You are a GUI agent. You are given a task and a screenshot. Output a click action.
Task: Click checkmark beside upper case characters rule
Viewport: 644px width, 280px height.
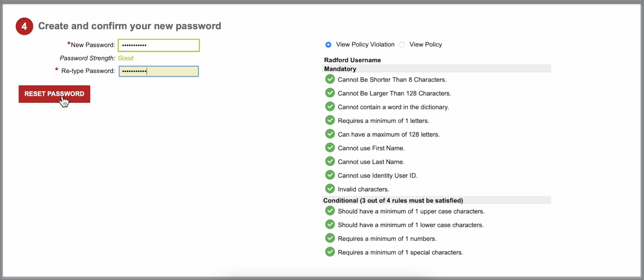330,211
